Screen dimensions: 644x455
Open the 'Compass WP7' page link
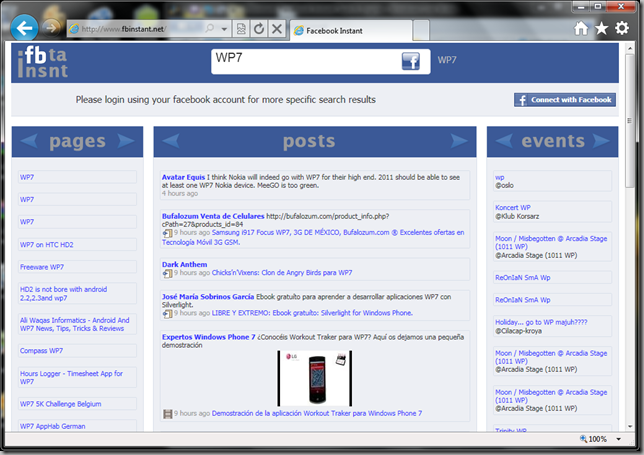click(41, 351)
